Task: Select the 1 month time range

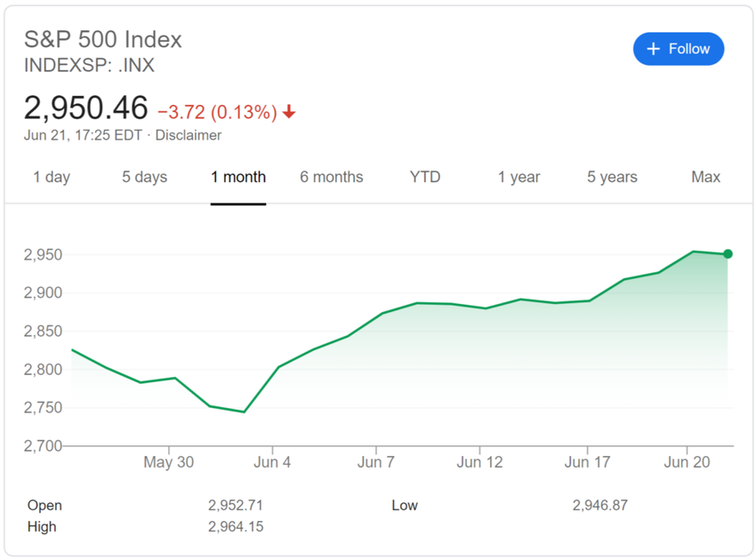Action: (x=238, y=177)
